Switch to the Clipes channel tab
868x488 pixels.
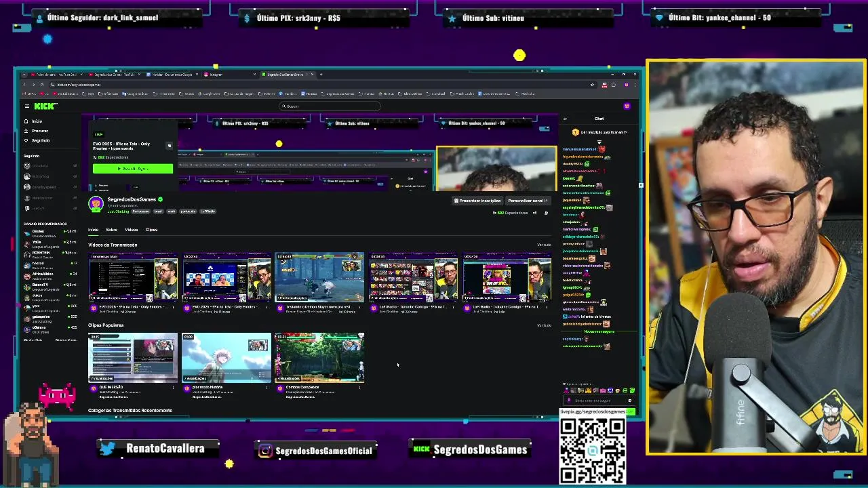151,230
